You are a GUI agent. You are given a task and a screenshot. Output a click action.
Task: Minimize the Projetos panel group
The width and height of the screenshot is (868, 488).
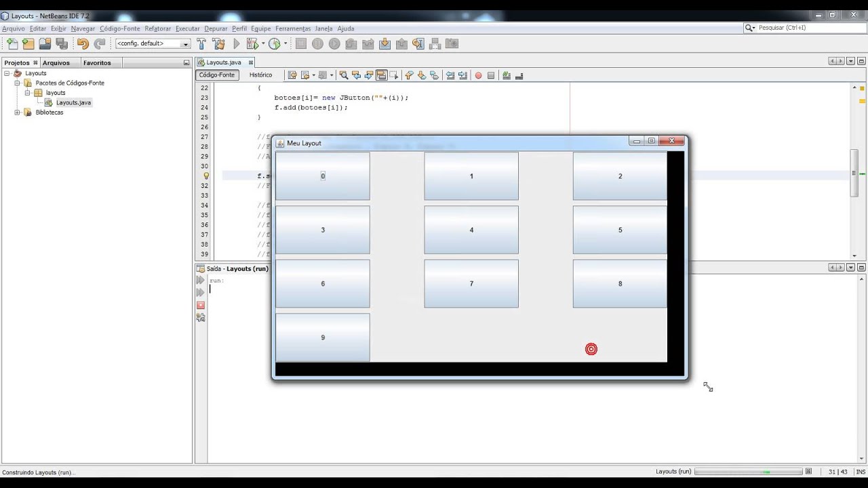pos(186,62)
